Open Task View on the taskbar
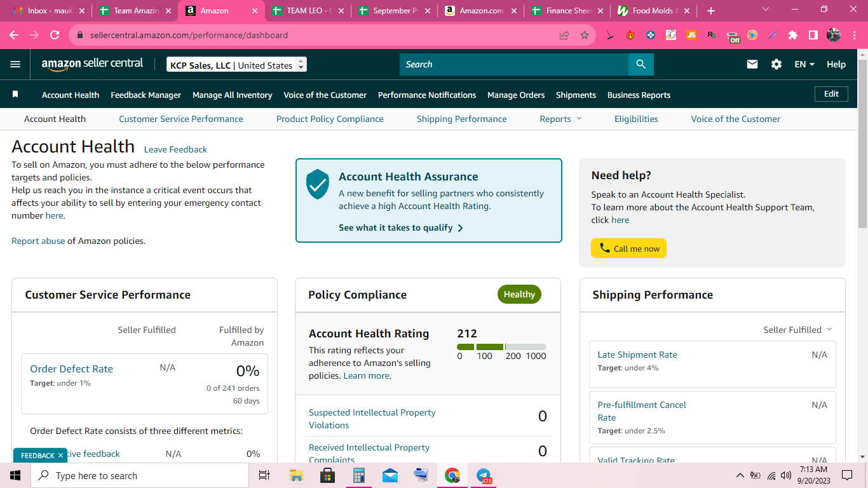This screenshot has width=868, height=488. pos(264,475)
